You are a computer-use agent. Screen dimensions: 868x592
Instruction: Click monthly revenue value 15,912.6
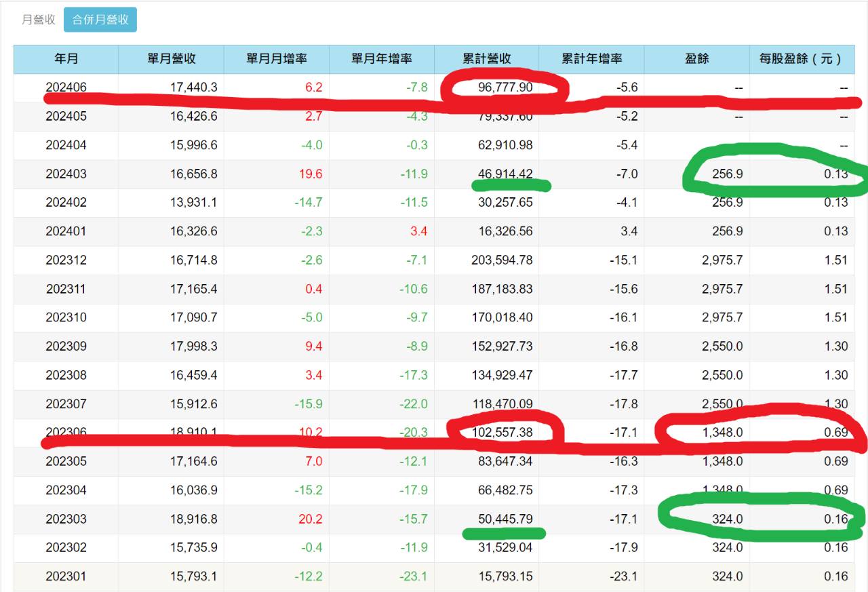click(194, 403)
